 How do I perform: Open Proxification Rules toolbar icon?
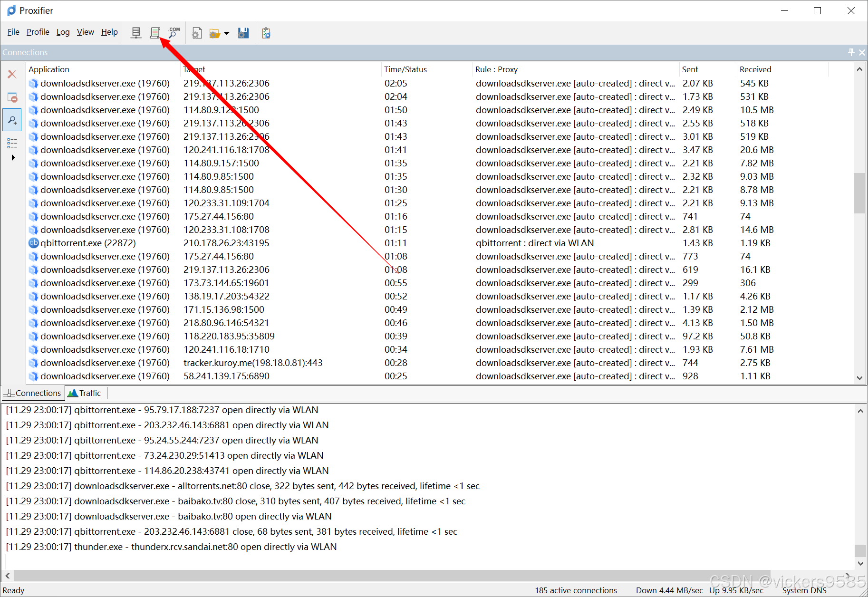click(x=155, y=33)
